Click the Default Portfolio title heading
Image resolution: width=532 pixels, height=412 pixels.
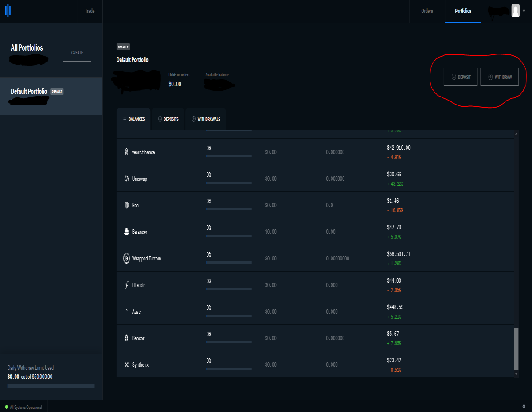132,60
